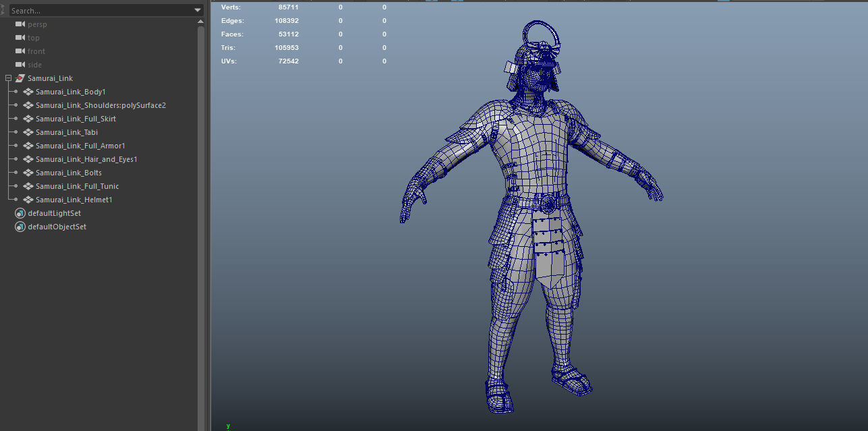Select Samurai_Link_Body1 in the outliner
Screen dimensions: 868x431
click(x=71, y=92)
